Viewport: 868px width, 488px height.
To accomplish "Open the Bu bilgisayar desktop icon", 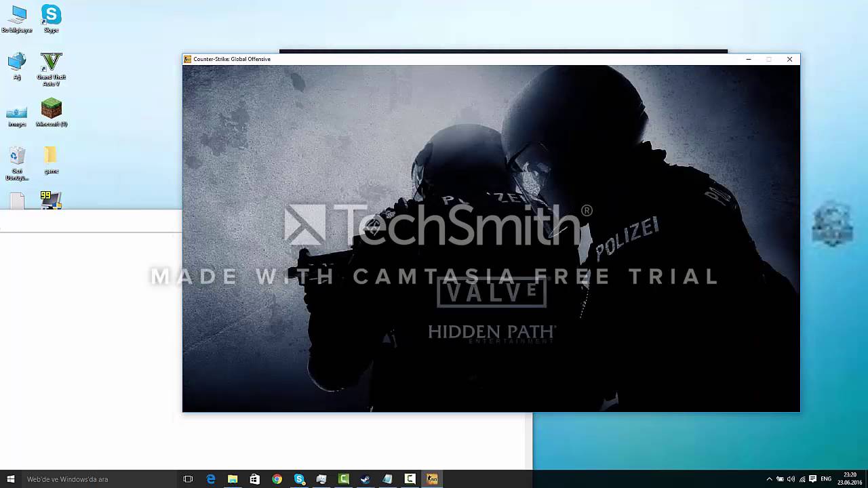I will click(18, 20).
